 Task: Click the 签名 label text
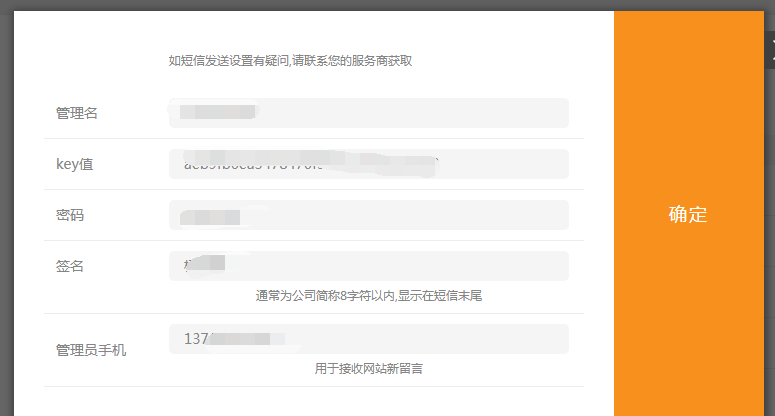click(70, 266)
